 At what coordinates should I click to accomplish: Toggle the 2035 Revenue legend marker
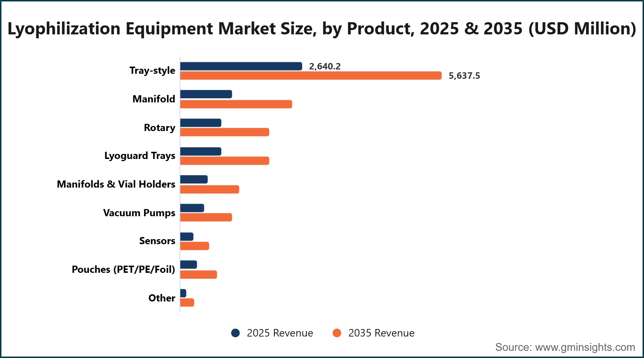coord(337,333)
